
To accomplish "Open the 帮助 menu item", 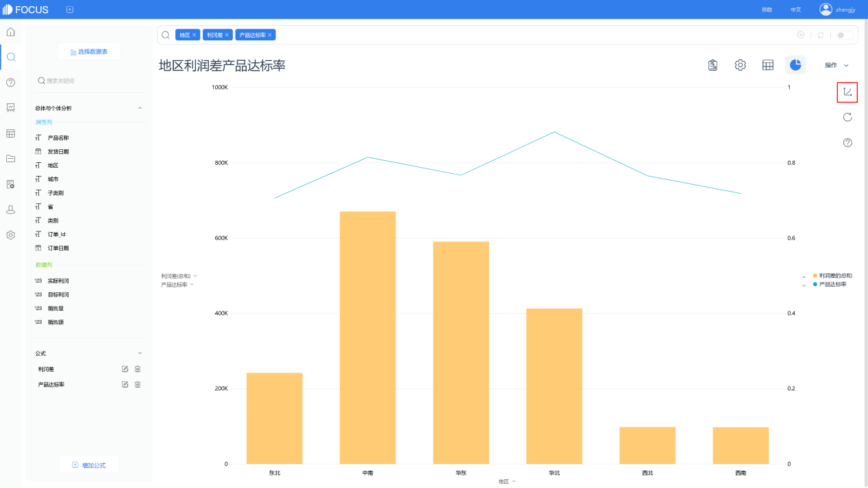I will pos(767,10).
